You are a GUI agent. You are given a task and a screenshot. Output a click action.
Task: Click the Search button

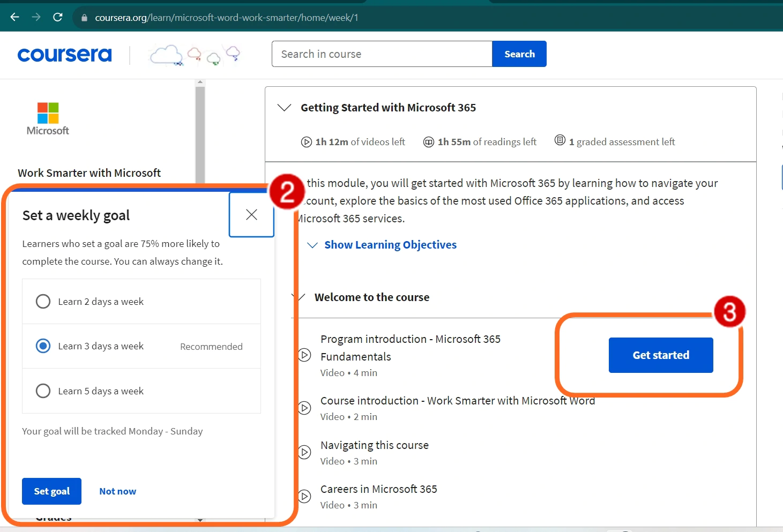coord(519,54)
